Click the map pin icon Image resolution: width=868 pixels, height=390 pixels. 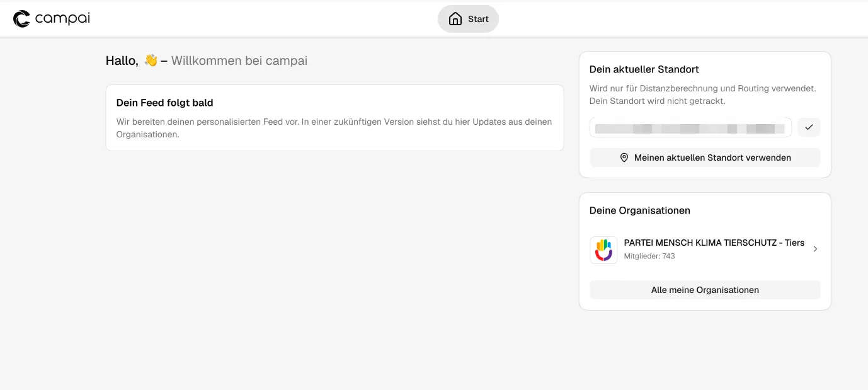[624, 158]
